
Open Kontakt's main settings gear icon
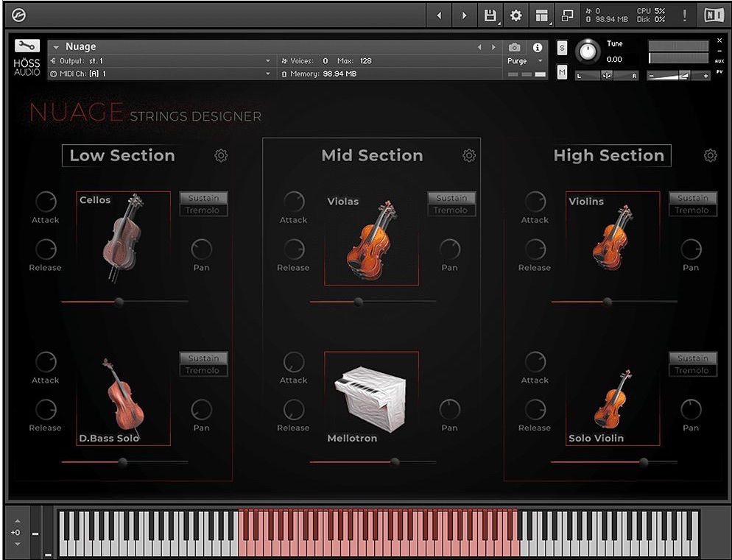click(516, 15)
